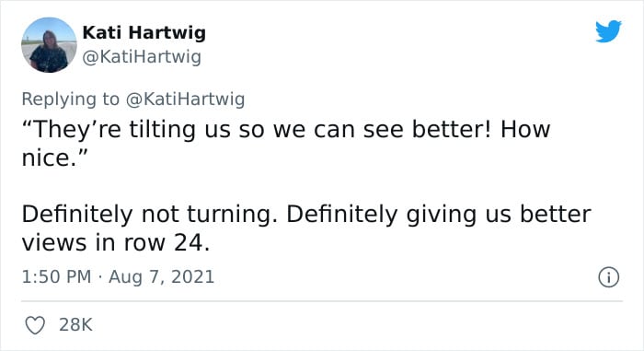Click the dot separator between time and date

pos(99,277)
